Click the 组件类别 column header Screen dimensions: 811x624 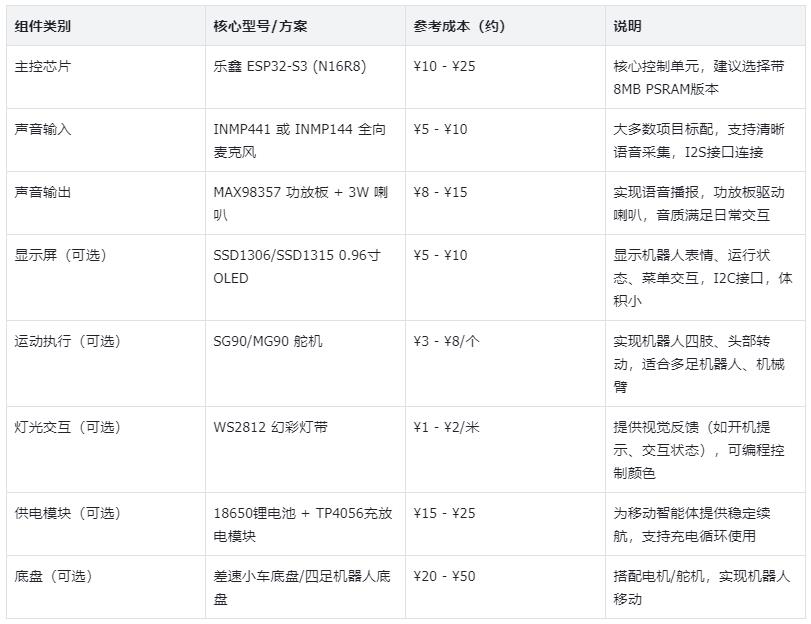[x=106, y=26]
